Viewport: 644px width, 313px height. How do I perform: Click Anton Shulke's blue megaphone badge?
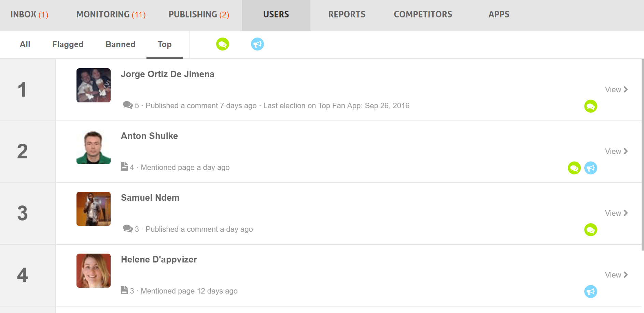point(591,168)
